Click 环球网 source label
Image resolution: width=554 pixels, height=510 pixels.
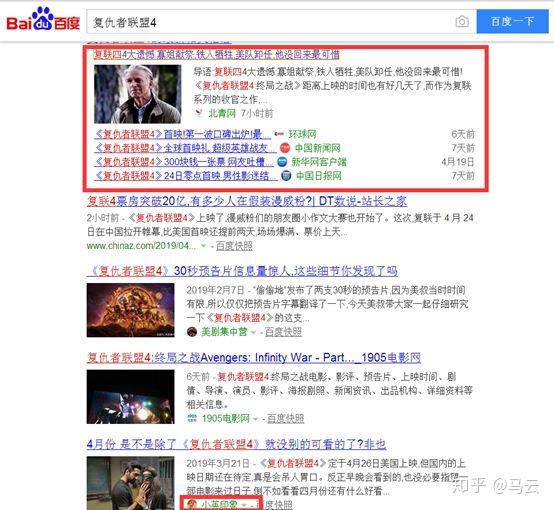(302, 134)
